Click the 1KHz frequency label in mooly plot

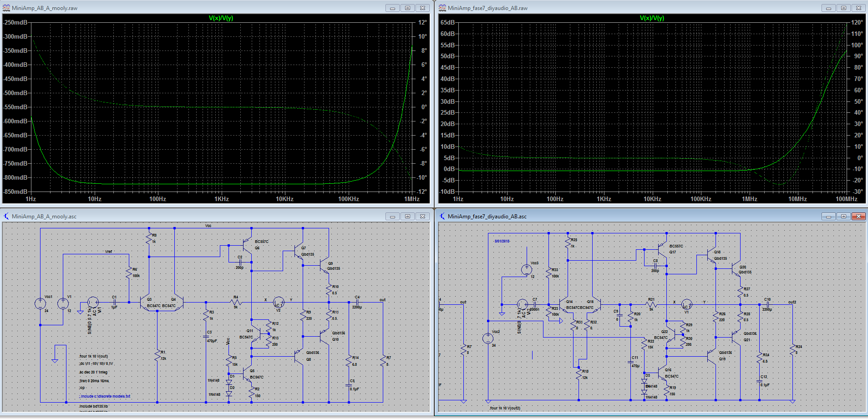(221, 199)
